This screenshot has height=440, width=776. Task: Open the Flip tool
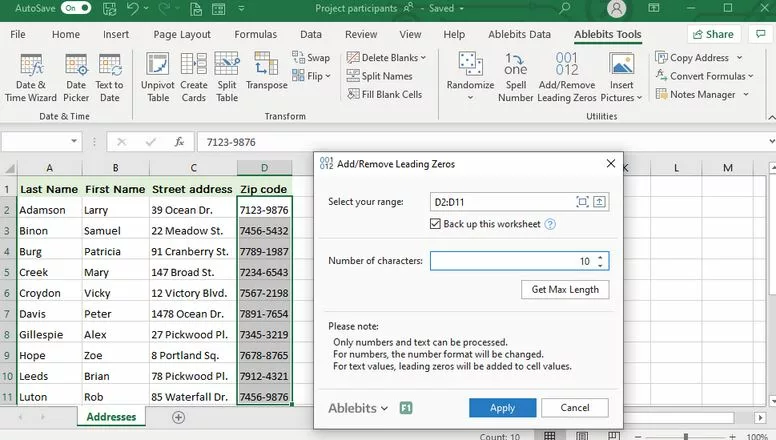click(311, 76)
